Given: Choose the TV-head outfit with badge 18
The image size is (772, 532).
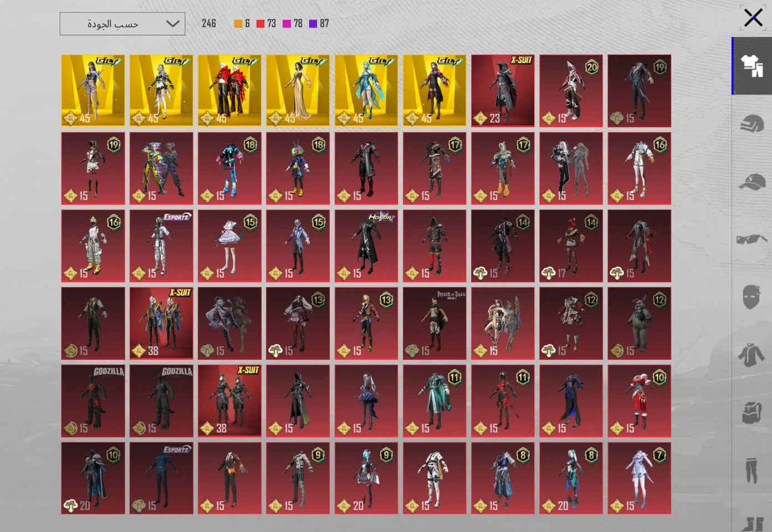Looking at the screenshot, I should 298,168.
